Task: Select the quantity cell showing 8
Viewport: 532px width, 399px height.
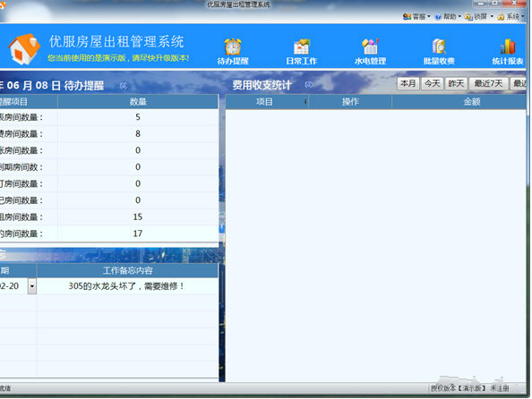Action: 138,133
